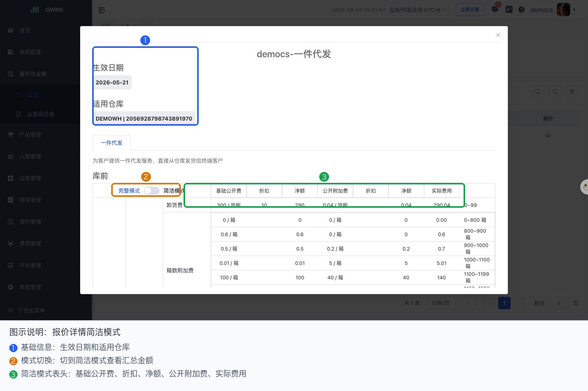Screen dimensions: 588x391
Task: Click the 简洁模式 label
Action: (x=173, y=191)
